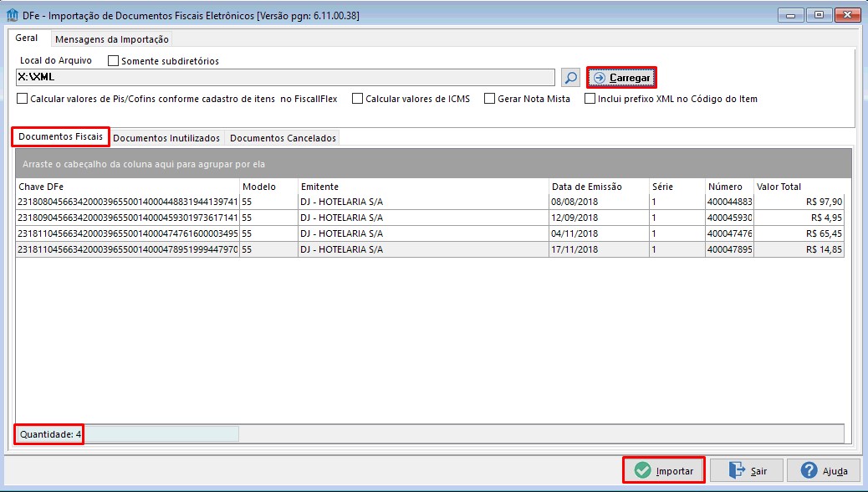Screen dimensions: 868x492
Task: Click the magnifier browse folder icon
Action: 570,78
